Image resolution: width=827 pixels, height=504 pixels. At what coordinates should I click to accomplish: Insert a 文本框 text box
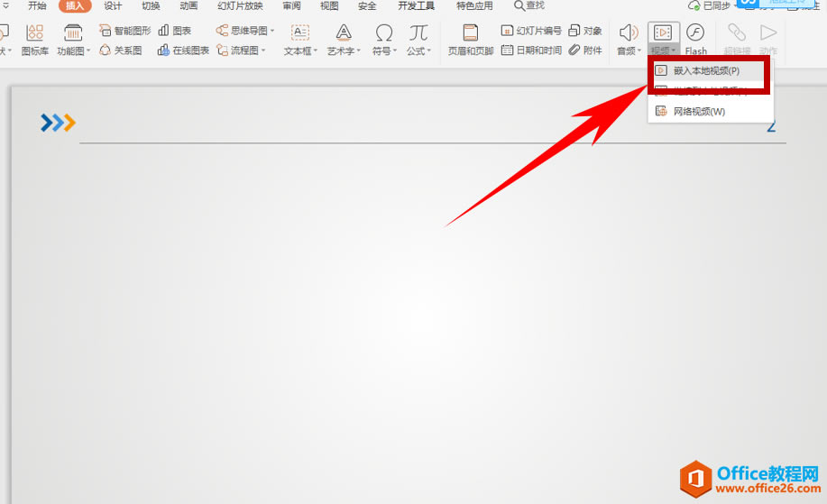299,40
